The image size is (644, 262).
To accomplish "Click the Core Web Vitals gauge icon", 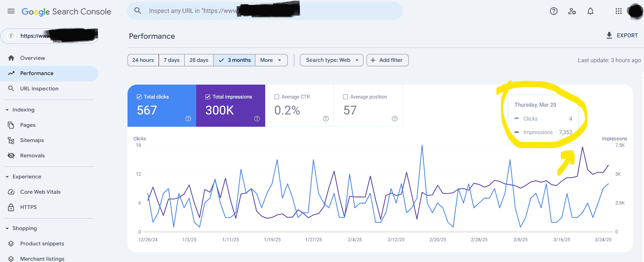I will tap(11, 192).
